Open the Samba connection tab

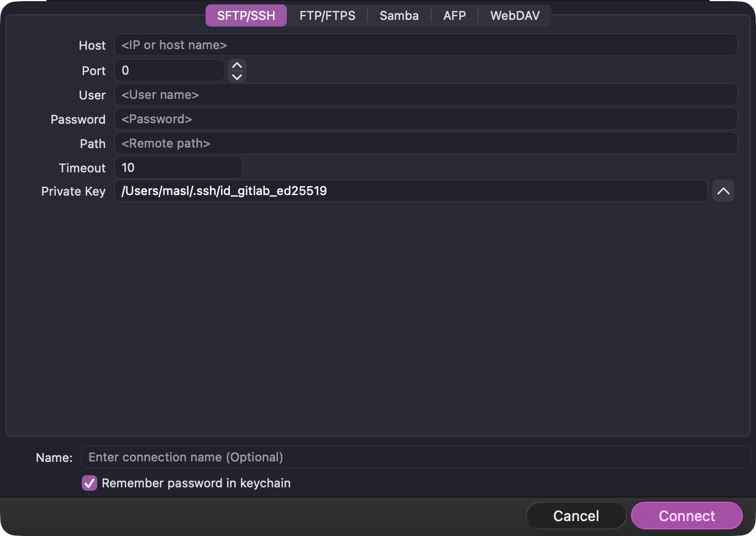(399, 15)
